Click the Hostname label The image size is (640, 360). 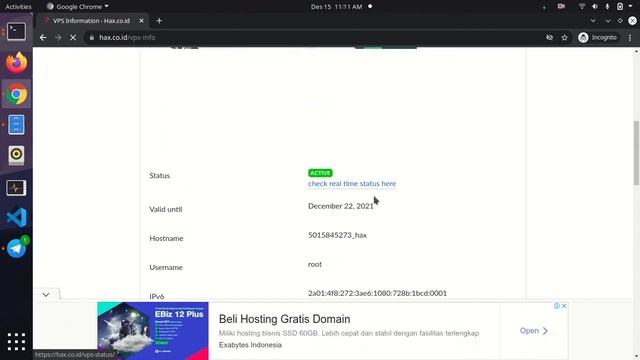(x=166, y=238)
